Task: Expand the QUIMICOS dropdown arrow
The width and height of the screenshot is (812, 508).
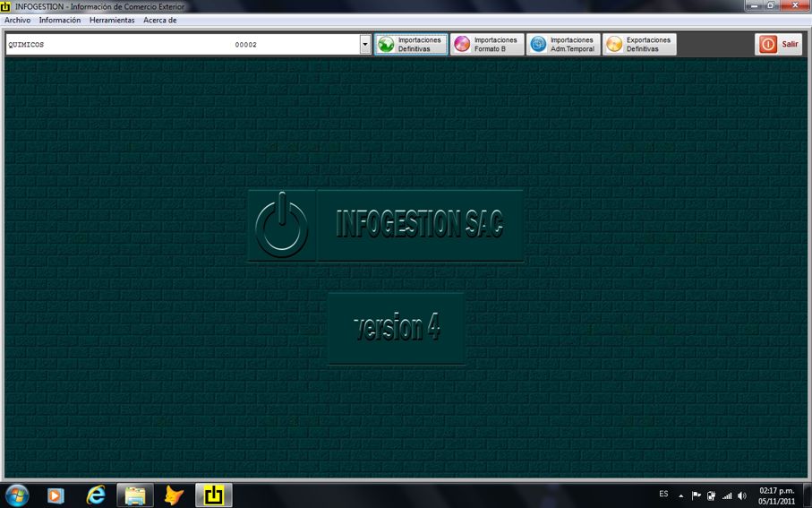Action: (364, 45)
